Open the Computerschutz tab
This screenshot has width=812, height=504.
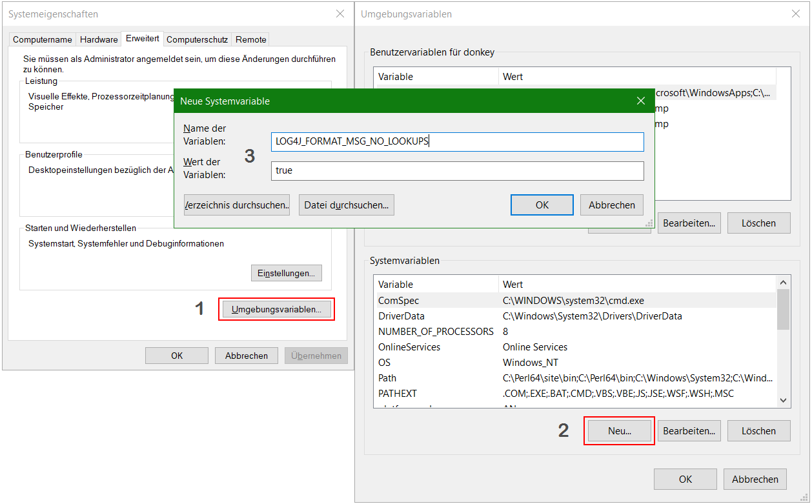click(x=198, y=39)
